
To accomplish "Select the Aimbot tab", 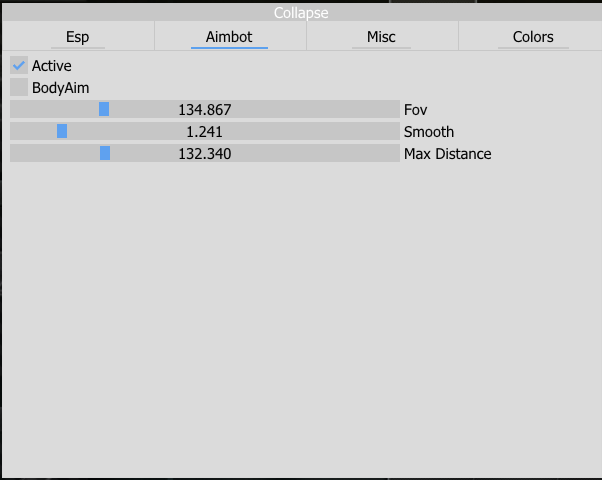I will (229, 37).
